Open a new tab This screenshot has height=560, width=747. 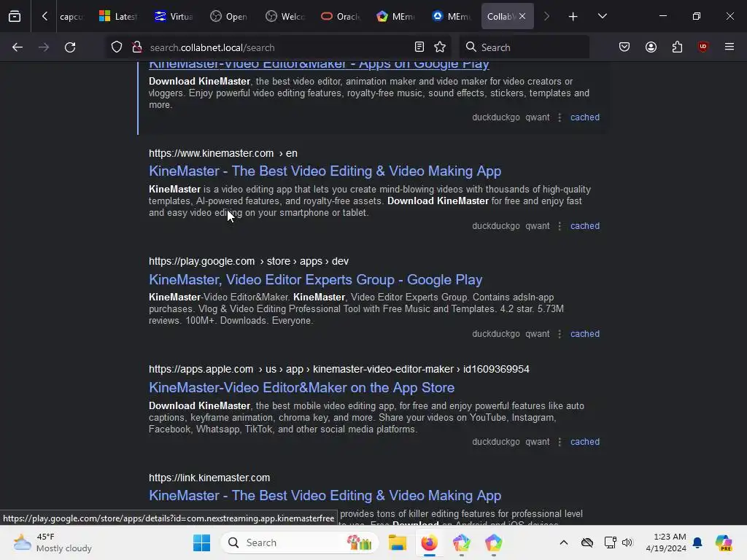click(573, 16)
